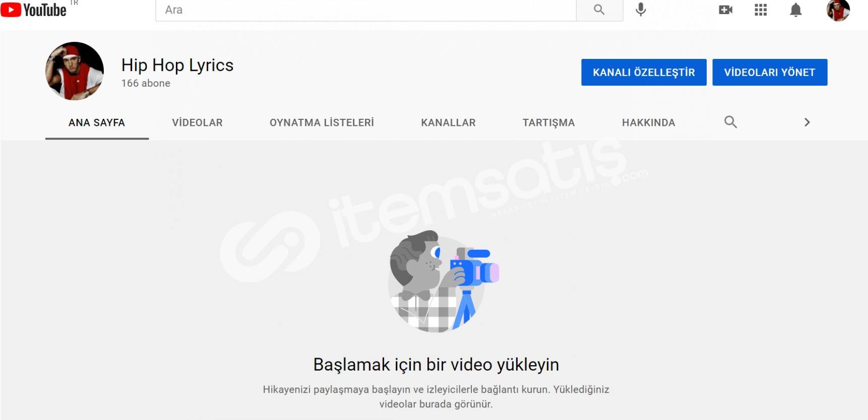
Task: Click the Ara search input field
Action: [366, 10]
